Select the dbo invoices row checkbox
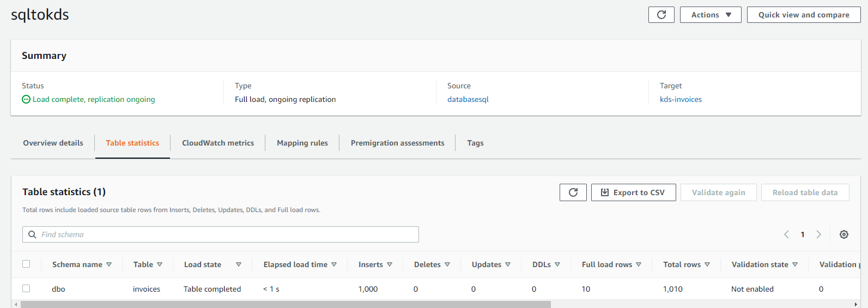Image resolution: width=868 pixels, height=308 pixels. [x=26, y=288]
